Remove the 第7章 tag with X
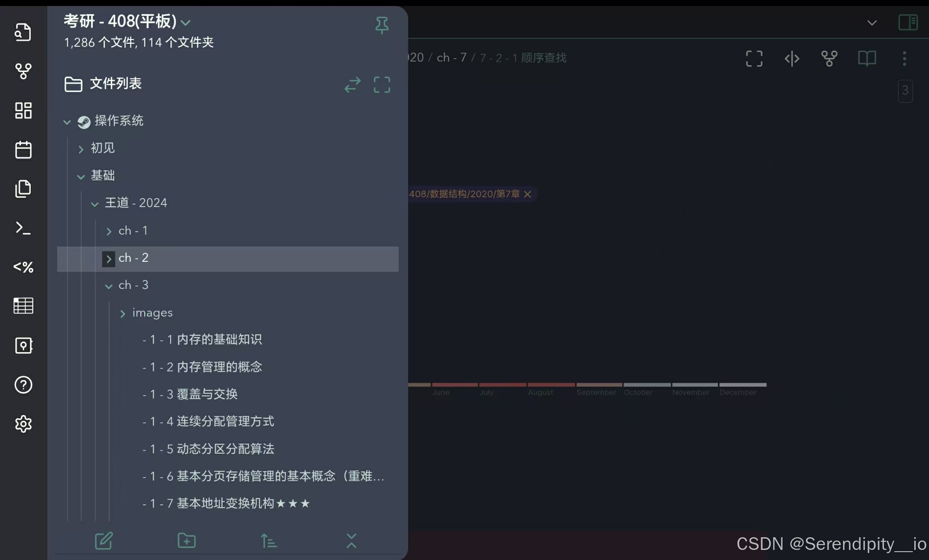Viewport: 929px width, 560px height. point(528,194)
